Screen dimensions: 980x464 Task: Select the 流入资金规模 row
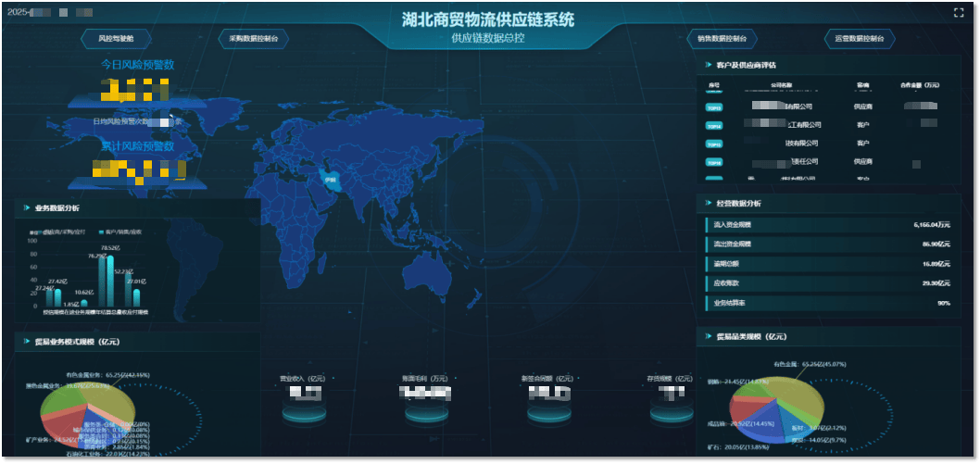(x=829, y=224)
